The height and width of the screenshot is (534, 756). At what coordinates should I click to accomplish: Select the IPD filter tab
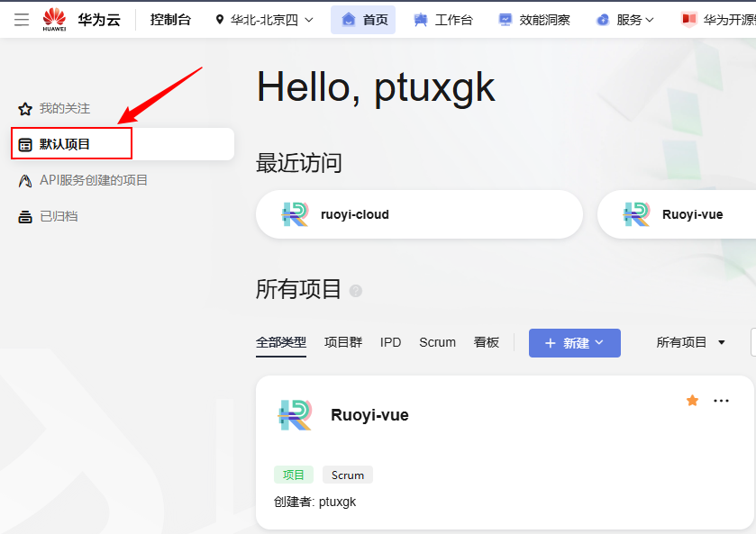(390, 343)
